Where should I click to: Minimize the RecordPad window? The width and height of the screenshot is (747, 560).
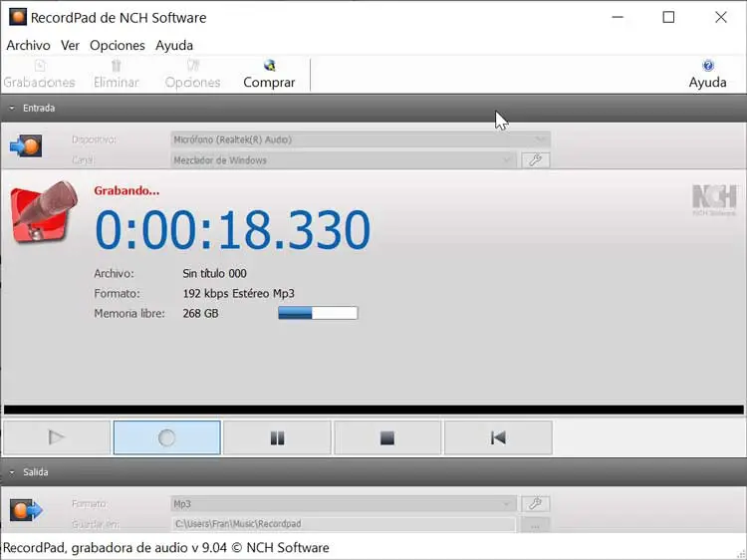(x=618, y=17)
